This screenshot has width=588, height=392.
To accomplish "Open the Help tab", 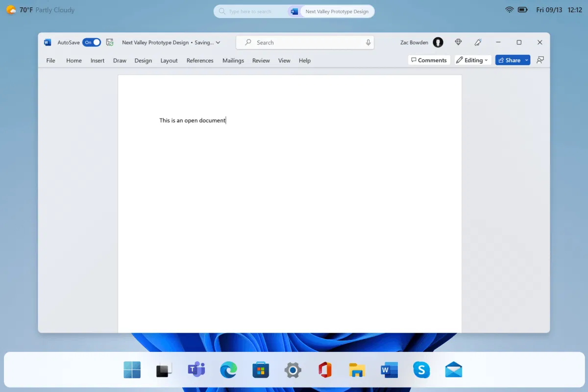I will pyautogui.click(x=305, y=60).
